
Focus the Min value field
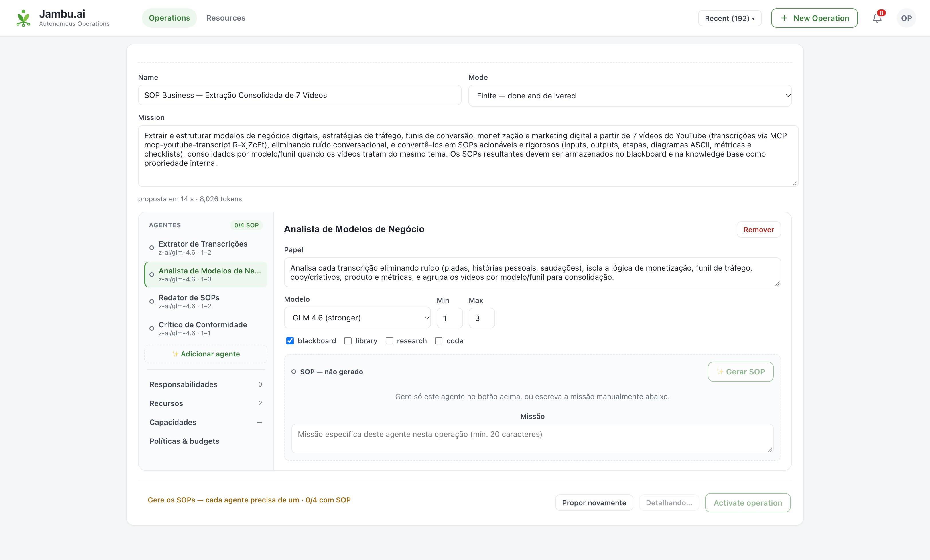tap(449, 318)
